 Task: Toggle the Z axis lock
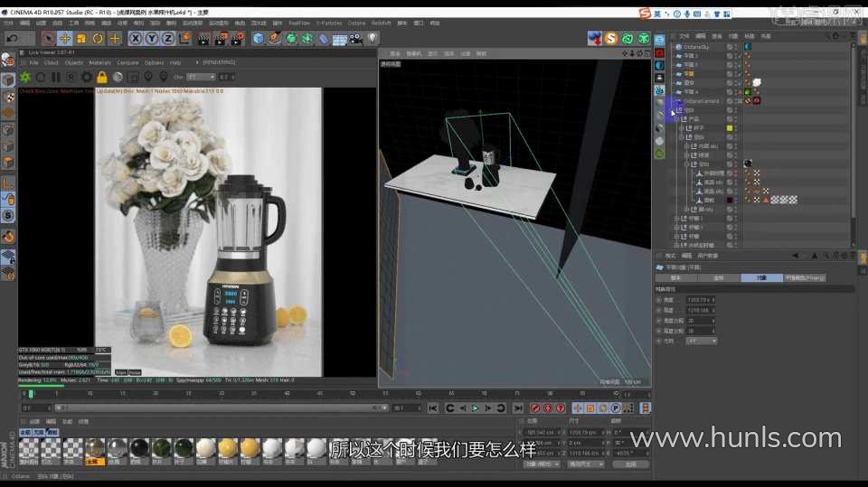pos(168,38)
